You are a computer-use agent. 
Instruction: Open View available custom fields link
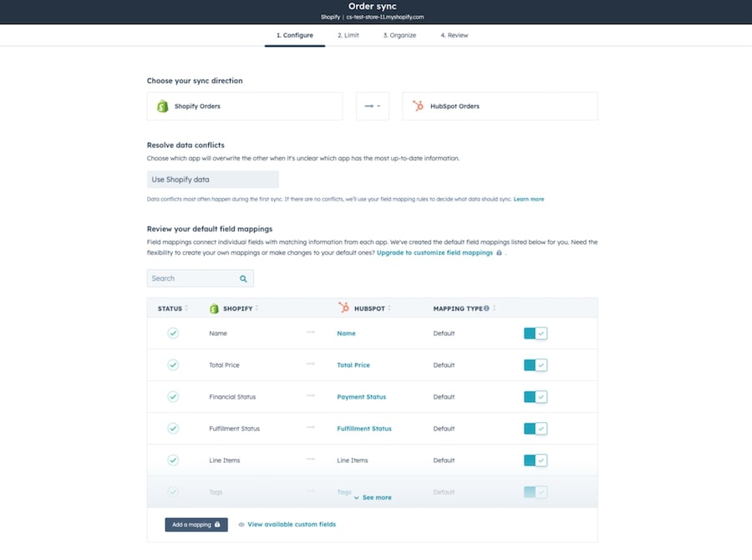click(291, 525)
